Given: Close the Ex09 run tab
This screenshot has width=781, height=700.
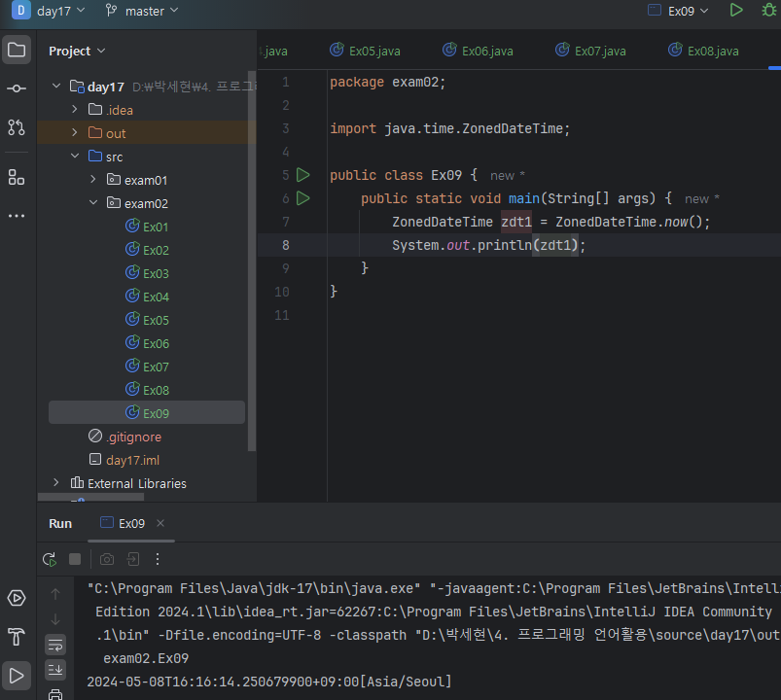Looking at the screenshot, I should tap(160, 523).
